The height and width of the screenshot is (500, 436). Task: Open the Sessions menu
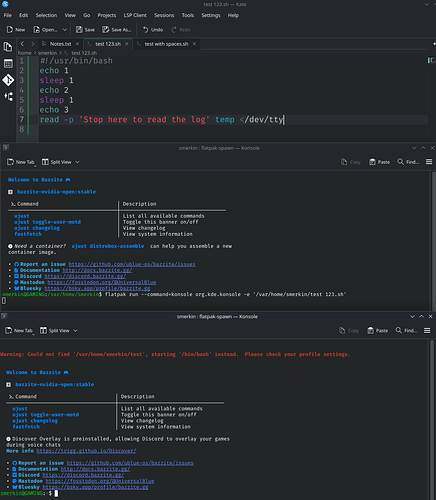click(164, 15)
